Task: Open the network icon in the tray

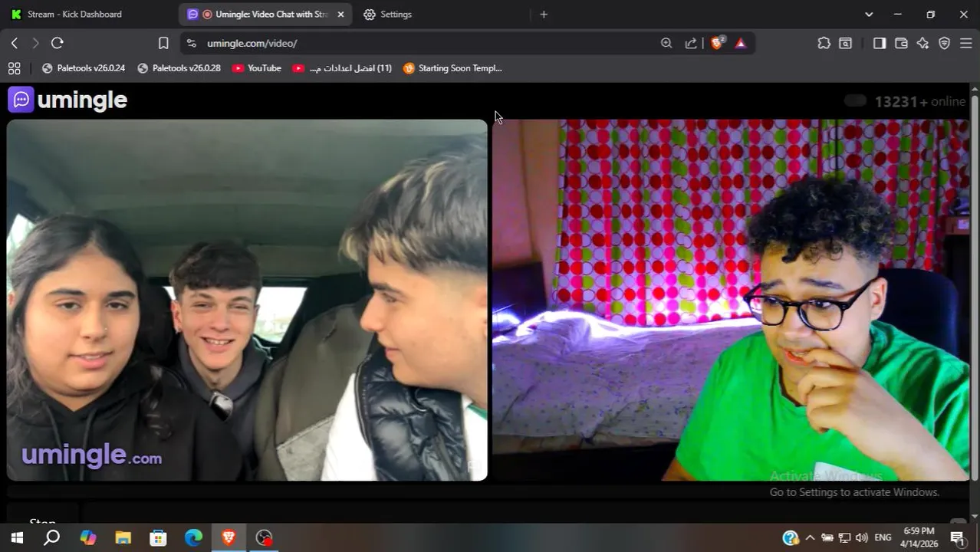Action: click(x=844, y=537)
